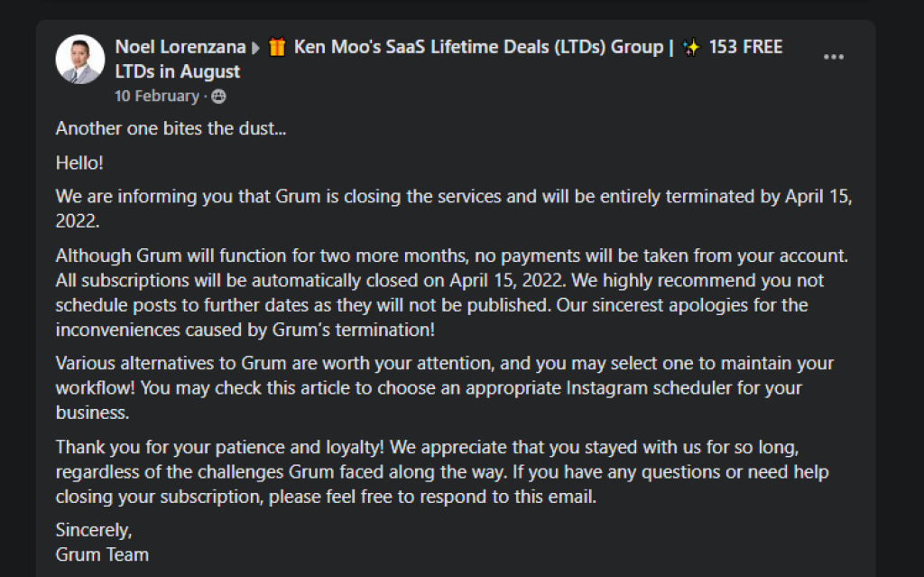Click the "153 FREE" text in header
This screenshot has height=577, width=924.
click(x=745, y=47)
